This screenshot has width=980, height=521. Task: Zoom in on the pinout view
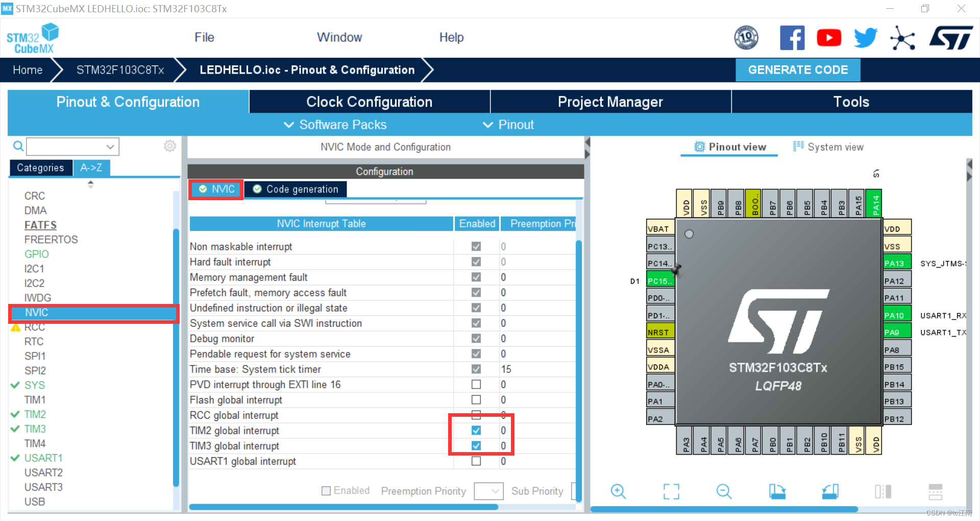point(618,491)
